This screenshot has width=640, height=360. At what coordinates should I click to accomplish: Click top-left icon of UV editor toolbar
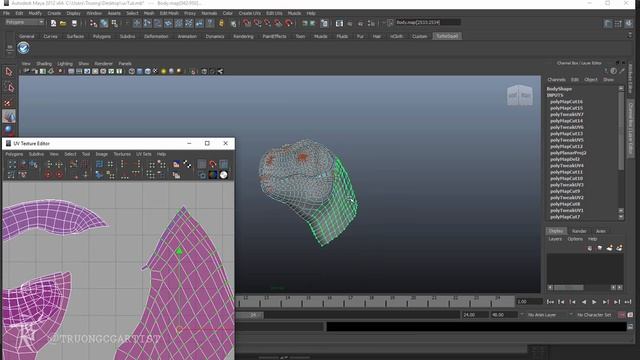click(12, 164)
